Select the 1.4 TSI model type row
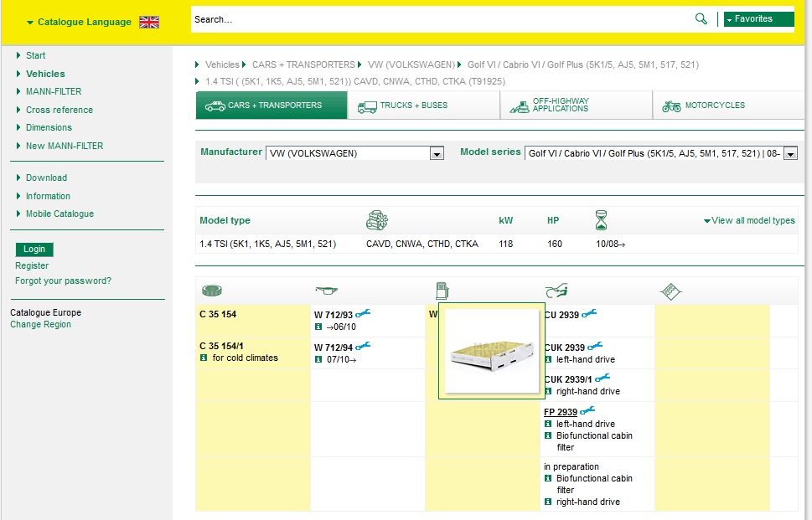Viewport: 812px width, 520px height. point(496,244)
